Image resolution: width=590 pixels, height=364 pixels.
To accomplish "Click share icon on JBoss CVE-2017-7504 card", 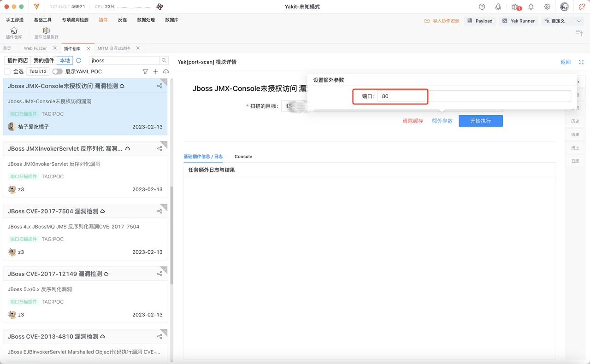I will coord(159,211).
